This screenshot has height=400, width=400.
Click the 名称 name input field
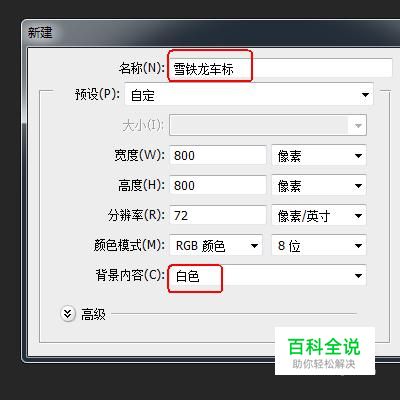point(281,68)
